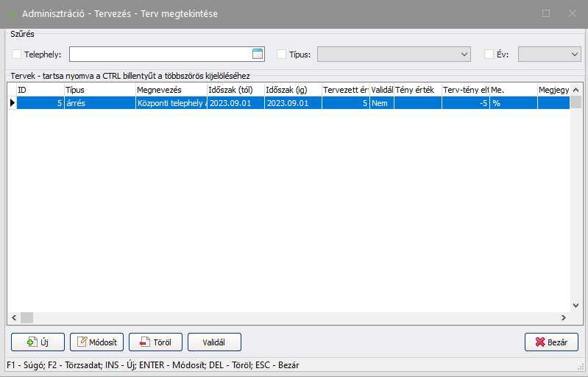Enable the Telephely filter checkbox
This screenshot has width=588, height=377.
(17, 54)
